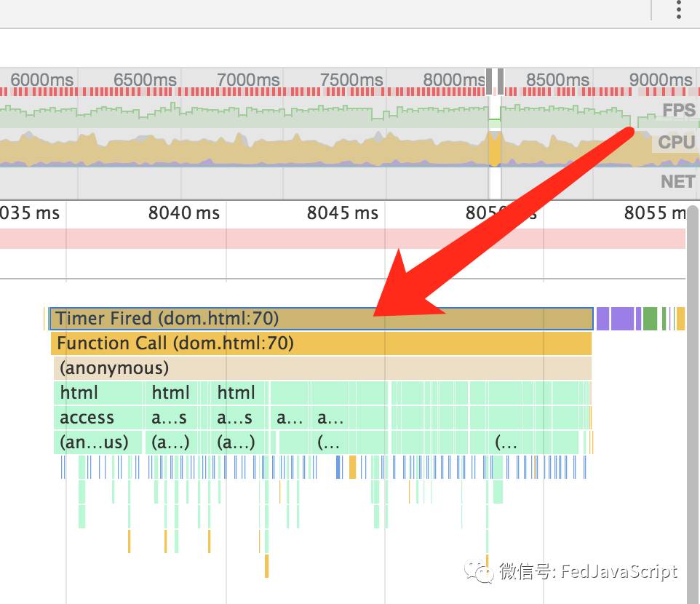The width and height of the screenshot is (700, 604).
Task: Click the 8040 ms ruler mark
Action: (184, 213)
